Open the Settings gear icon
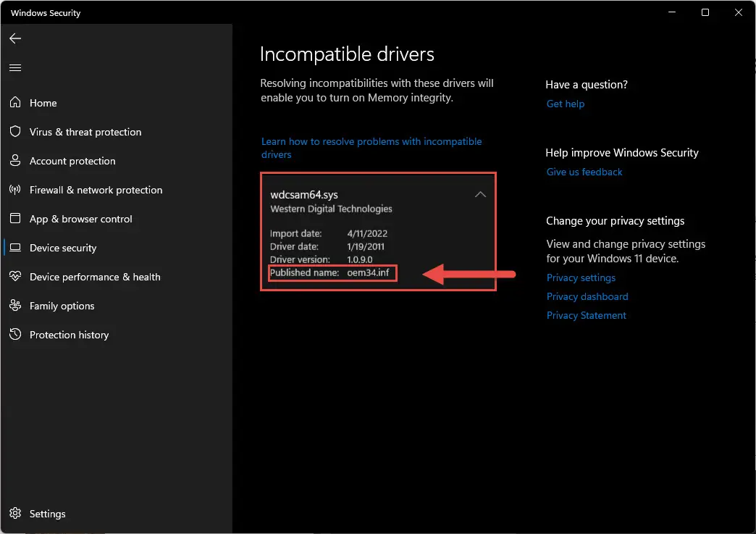 [x=15, y=513]
